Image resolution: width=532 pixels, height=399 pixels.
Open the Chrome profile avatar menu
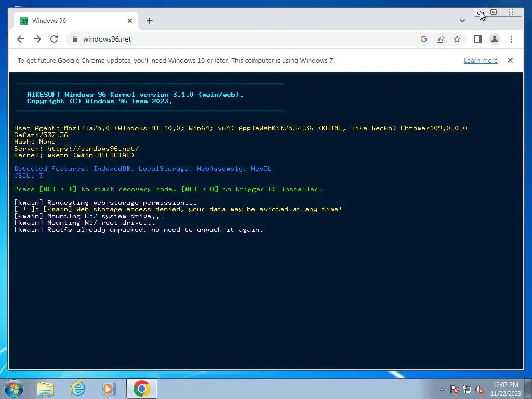495,39
